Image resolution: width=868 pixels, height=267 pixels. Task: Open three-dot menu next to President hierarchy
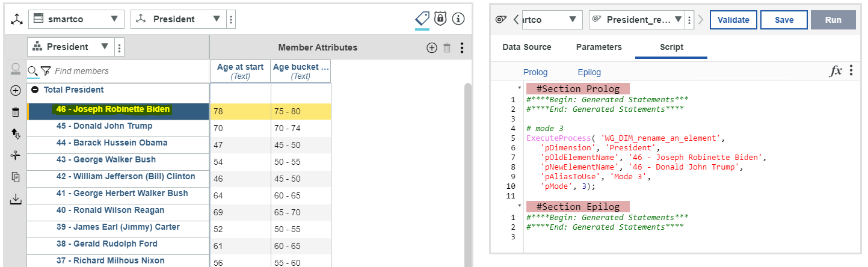pos(119,47)
